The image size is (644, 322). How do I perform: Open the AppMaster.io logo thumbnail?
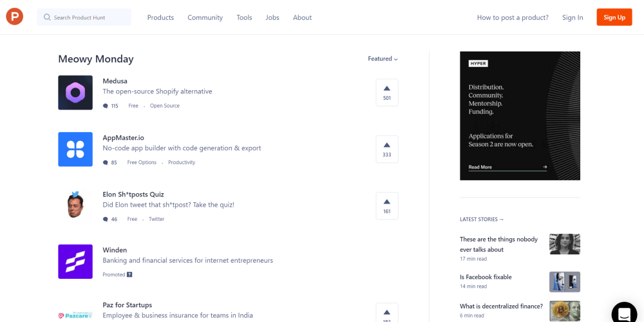pyautogui.click(x=75, y=149)
